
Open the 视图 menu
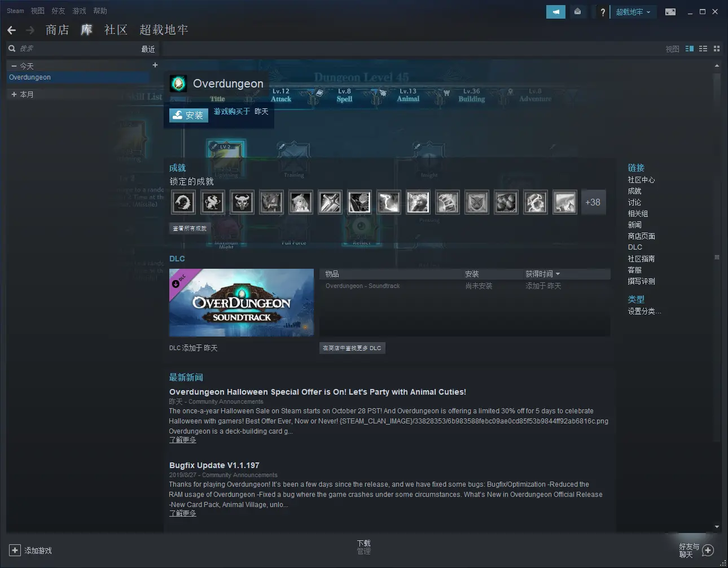coord(37,11)
